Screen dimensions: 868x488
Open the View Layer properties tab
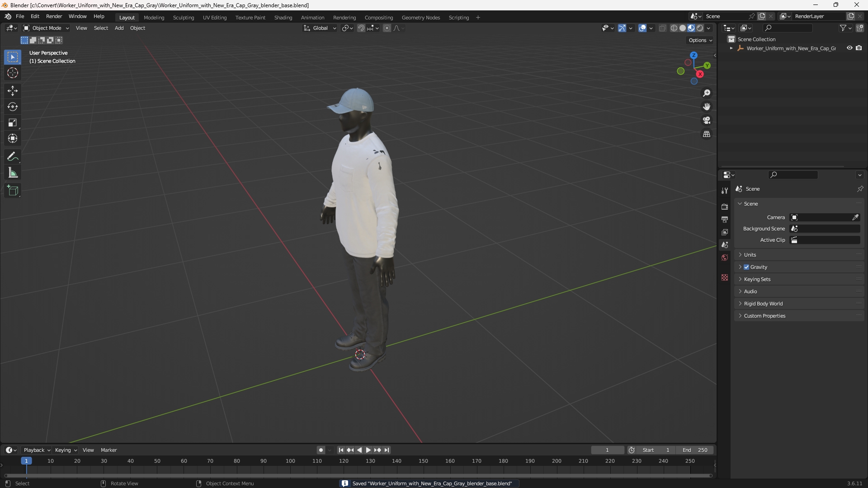point(725,232)
